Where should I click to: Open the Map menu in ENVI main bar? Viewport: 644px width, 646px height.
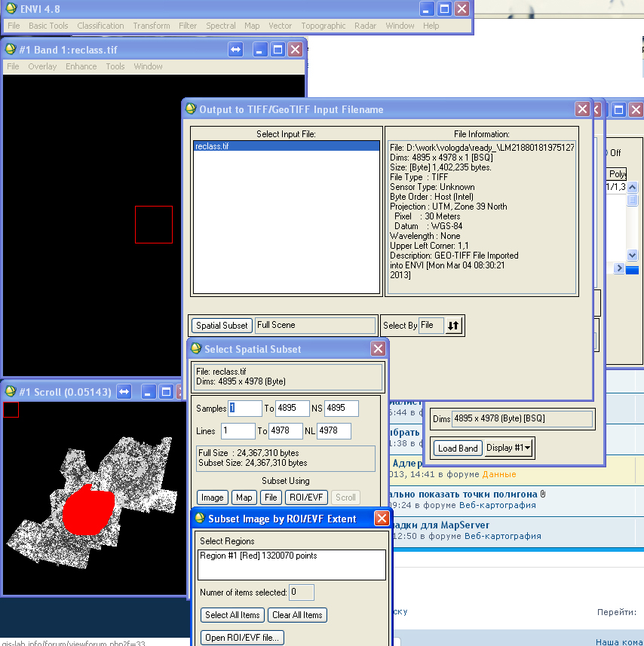(x=252, y=26)
